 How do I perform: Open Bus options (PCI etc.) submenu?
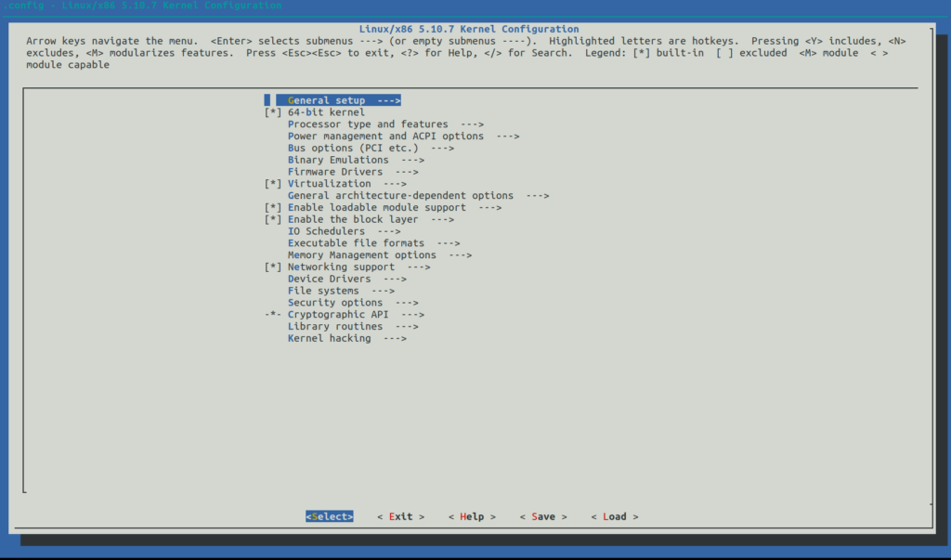coord(371,148)
